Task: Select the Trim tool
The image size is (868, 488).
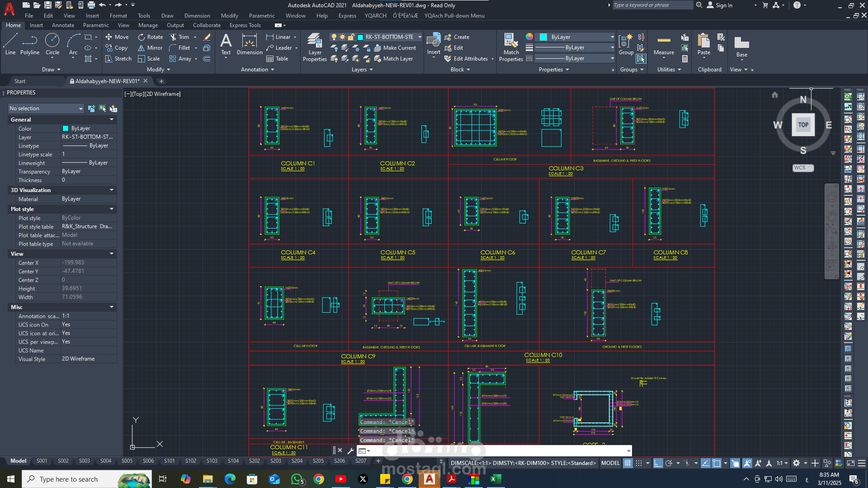Action: pos(179,37)
